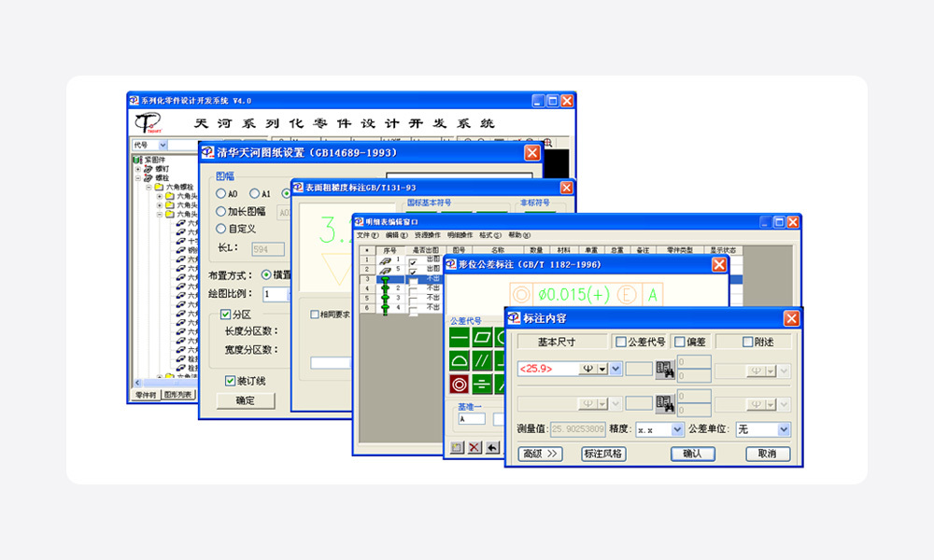Switch to the 图形列表 tab

click(x=178, y=395)
